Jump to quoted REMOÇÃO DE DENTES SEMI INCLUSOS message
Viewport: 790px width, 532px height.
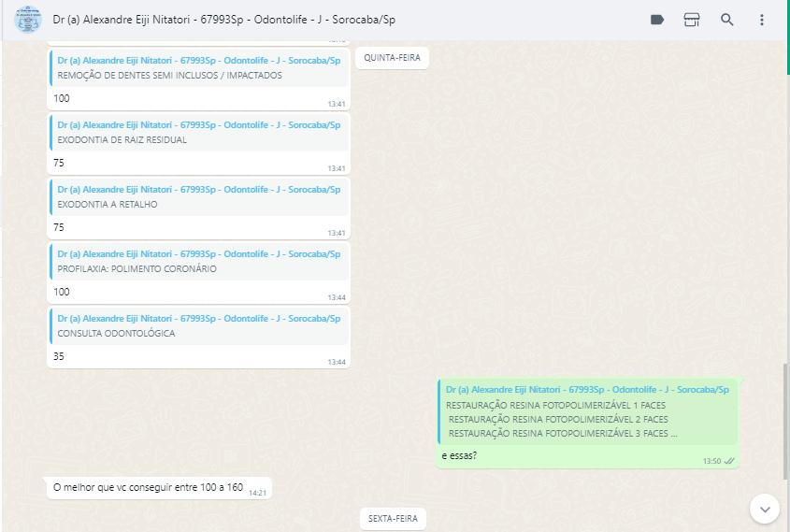pos(199,68)
